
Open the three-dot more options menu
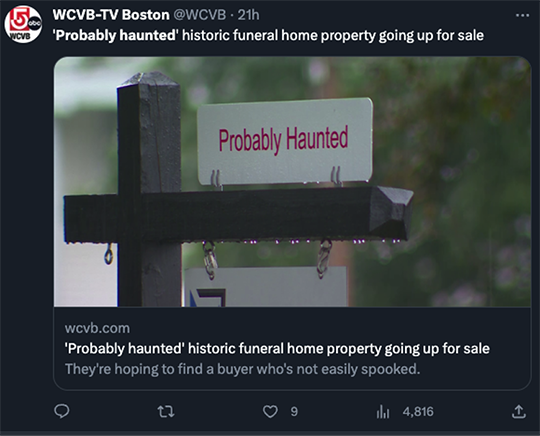pos(522,15)
